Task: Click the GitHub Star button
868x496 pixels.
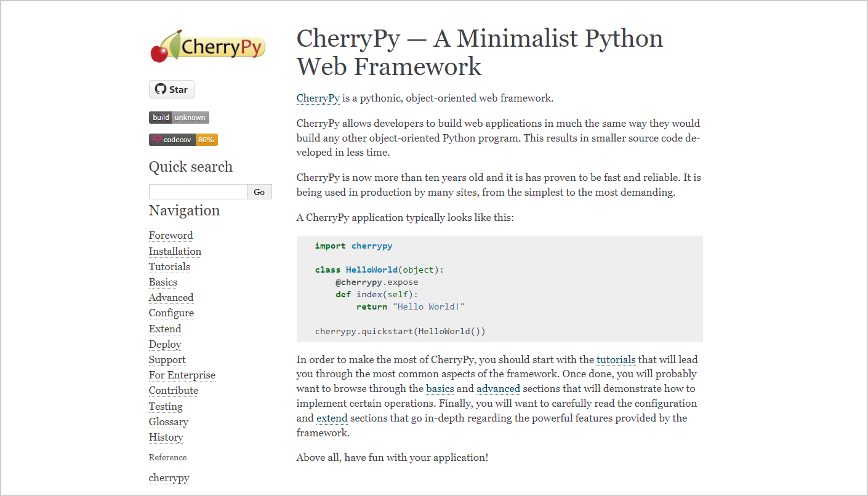Action: (x=172, y=89)
